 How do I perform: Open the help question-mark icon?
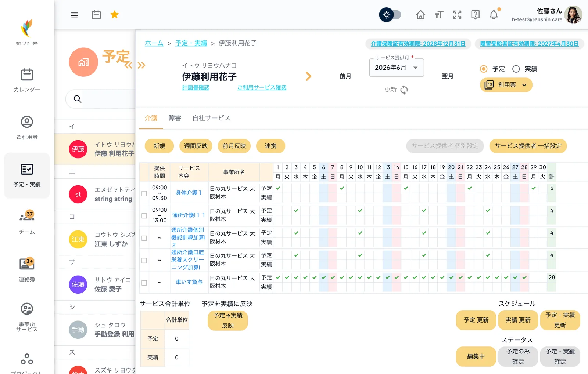point(476,15)
